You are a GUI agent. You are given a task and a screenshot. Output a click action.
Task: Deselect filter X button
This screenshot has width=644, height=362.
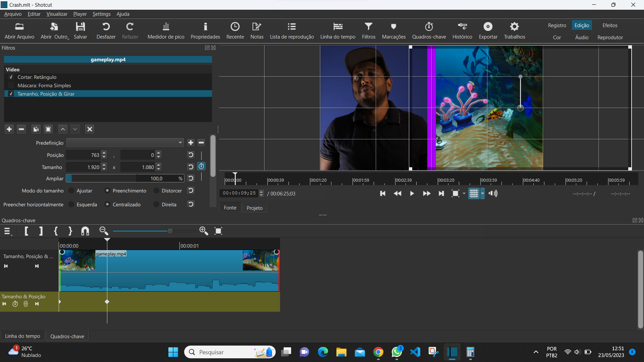pos(90,129)
